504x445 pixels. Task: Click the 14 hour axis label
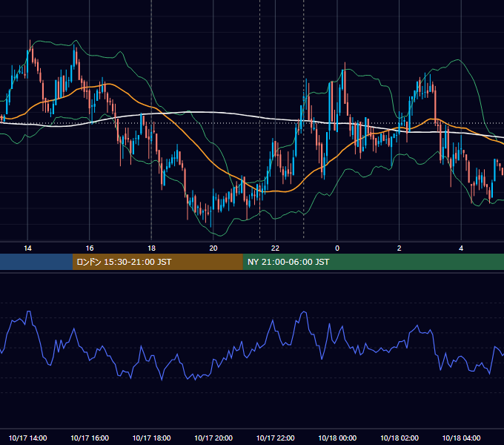[x=27, y=248]
